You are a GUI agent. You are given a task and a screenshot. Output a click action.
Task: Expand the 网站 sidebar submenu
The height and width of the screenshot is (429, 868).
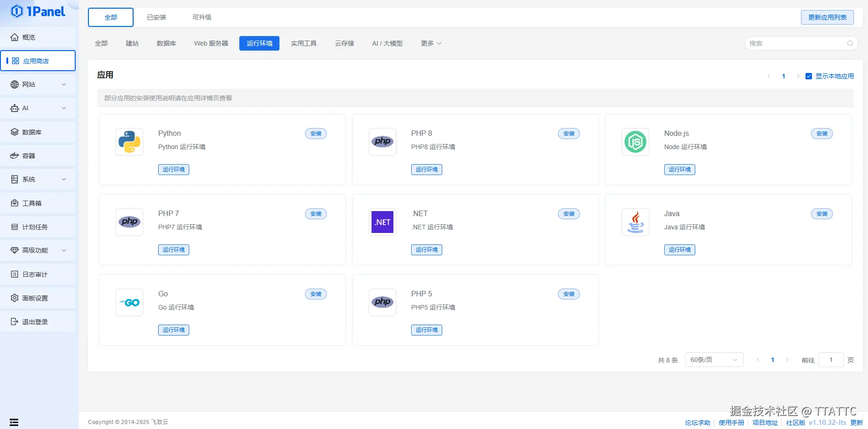38,84
